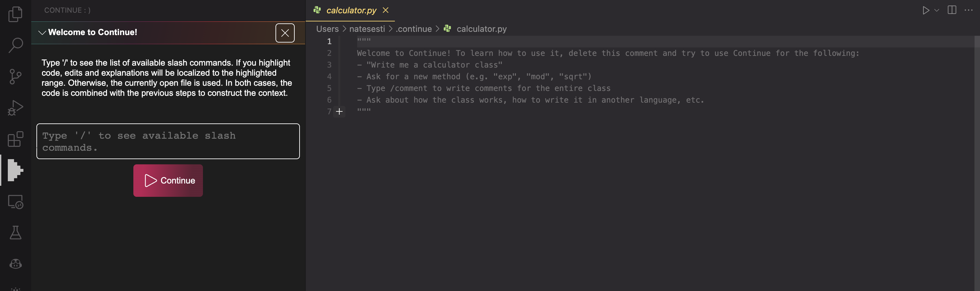The width and height of the screenshot is (980, 291).
Task: Select the Continue extension icon
Action: coord(15,171)
